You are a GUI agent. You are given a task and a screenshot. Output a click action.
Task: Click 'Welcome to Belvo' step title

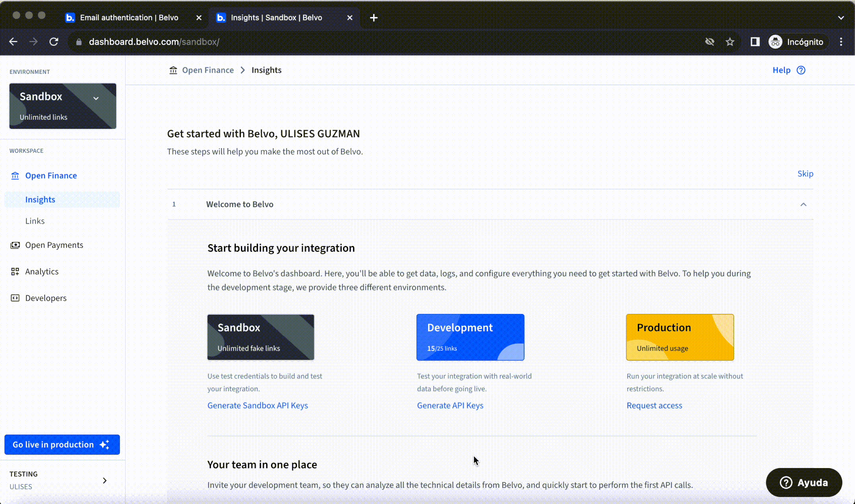coord(240,205)
